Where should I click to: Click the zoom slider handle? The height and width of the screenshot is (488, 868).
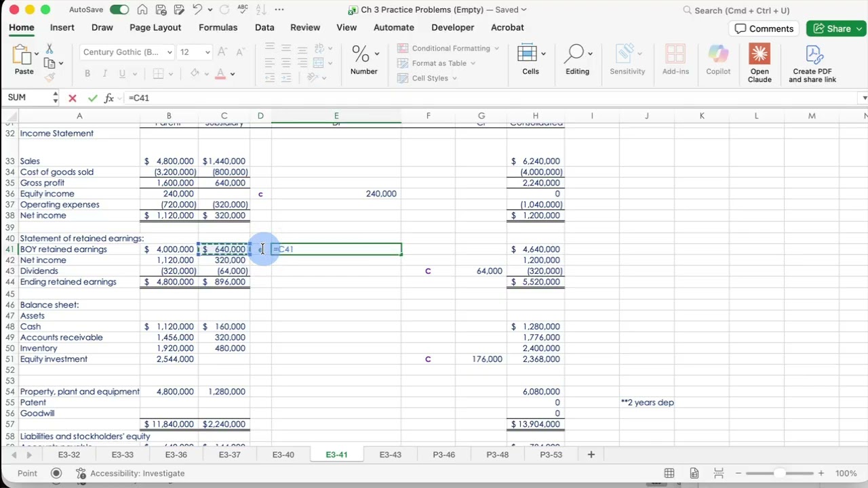coord(779,473)
